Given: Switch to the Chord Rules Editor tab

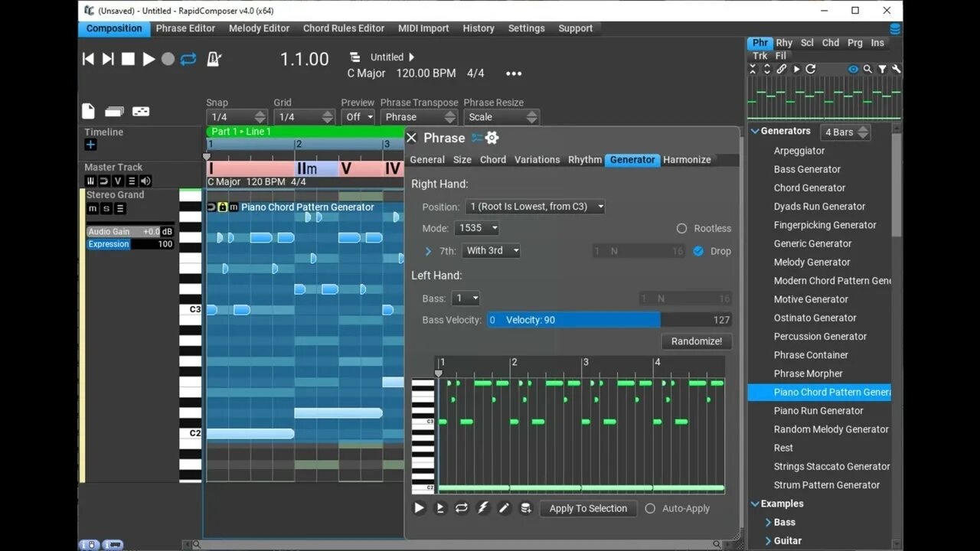Looking at the screenshot, I should coord(344,28).
